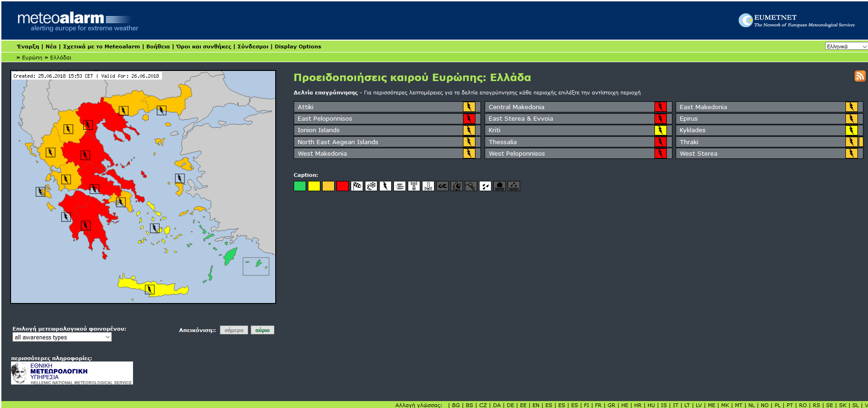Click the wind warning caption icon
The image size is (868, 408).
[357, 186]
